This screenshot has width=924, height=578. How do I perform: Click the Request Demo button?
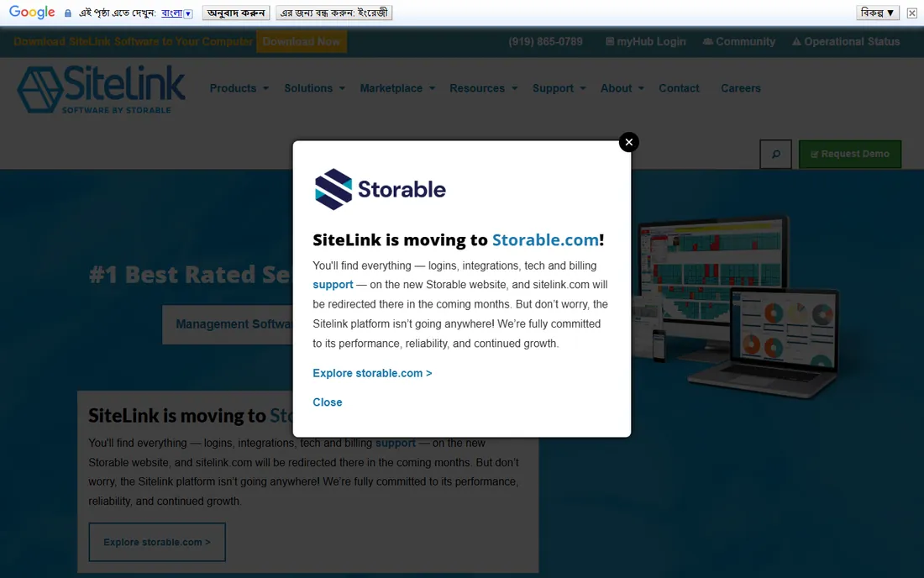tap(850, 155)
